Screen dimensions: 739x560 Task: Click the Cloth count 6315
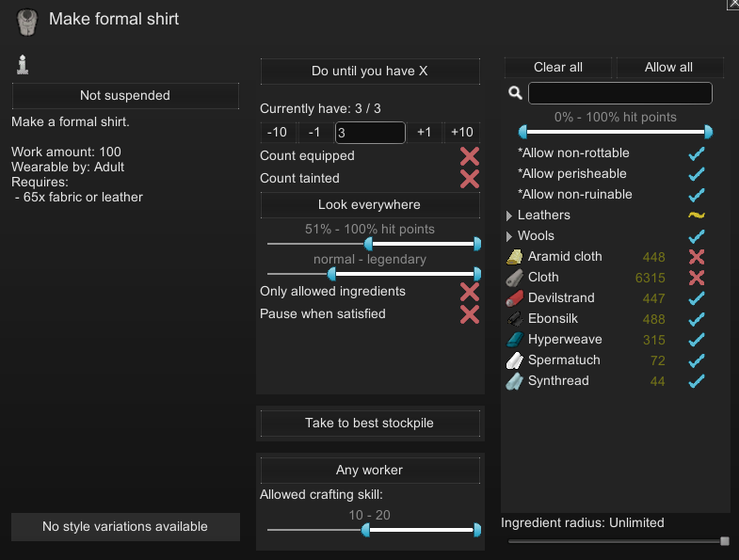(650, 278)
